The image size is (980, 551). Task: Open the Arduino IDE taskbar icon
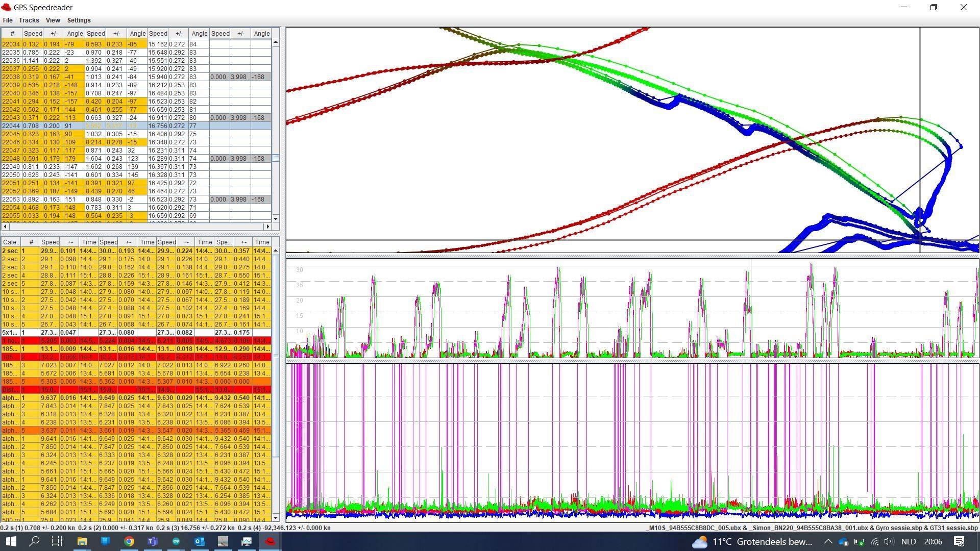click(x=176, y=541)
